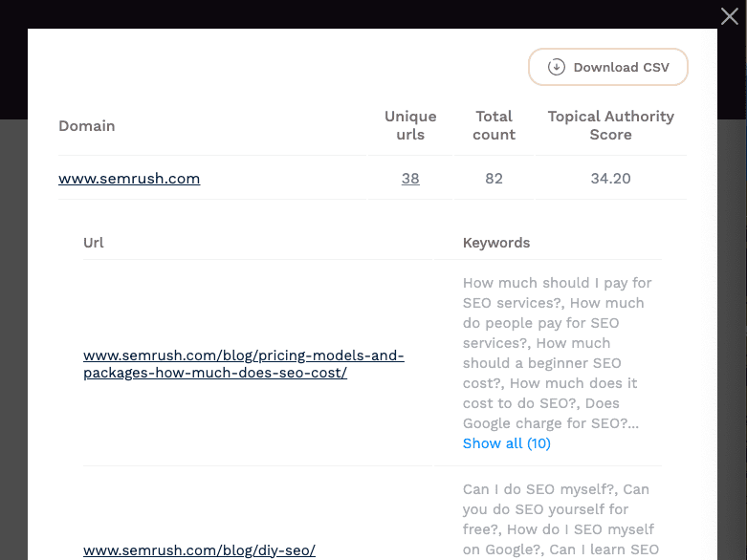This screenshot has height=560, width=747.
Task: Open the www.semrush.com/blog/diy-seo/ link
Action: click(x=199, y=550)
